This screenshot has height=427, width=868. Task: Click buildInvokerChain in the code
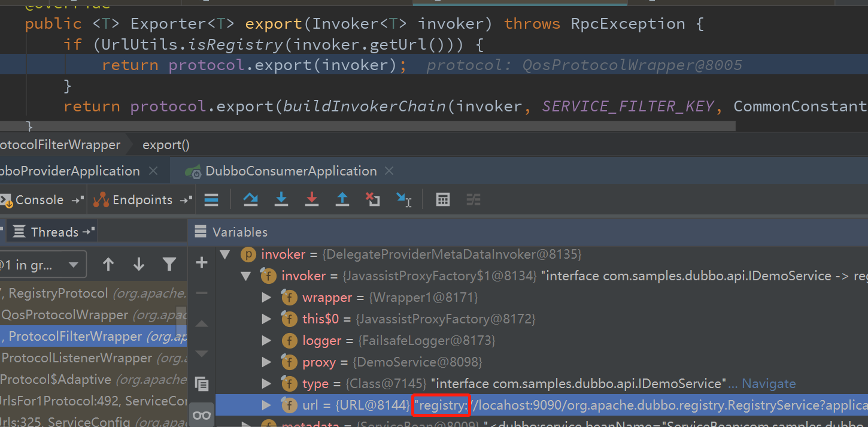point(365,107)
